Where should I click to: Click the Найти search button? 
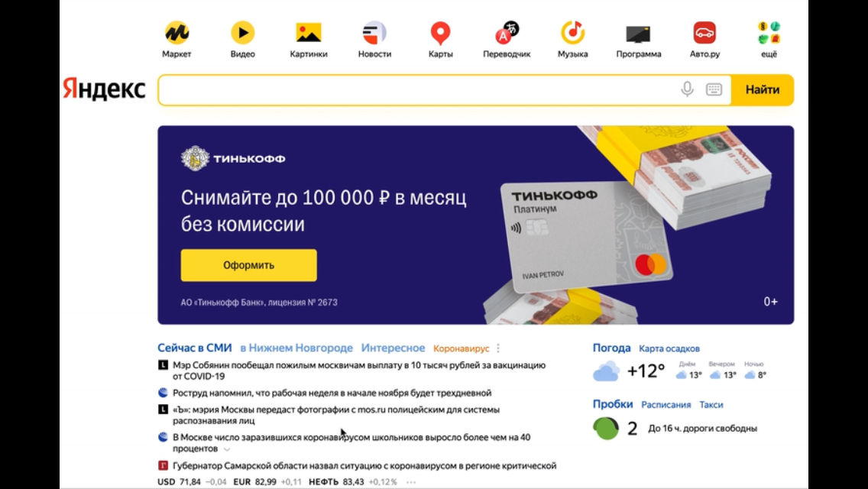pos(763,89)
